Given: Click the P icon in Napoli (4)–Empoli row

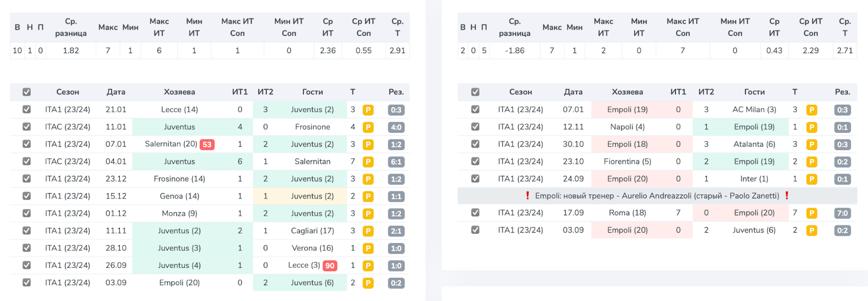Looking at the screenshot, I should tap(812, 127).
